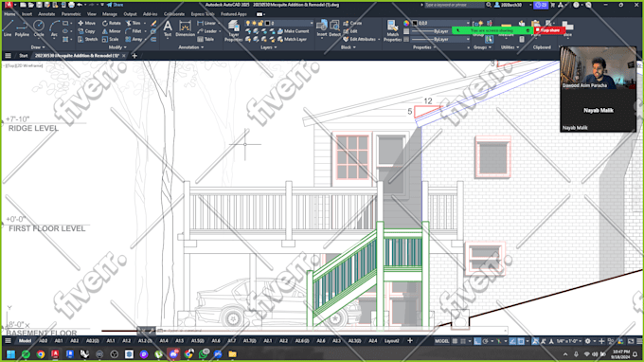Select the Line tool

pos(8,28)
